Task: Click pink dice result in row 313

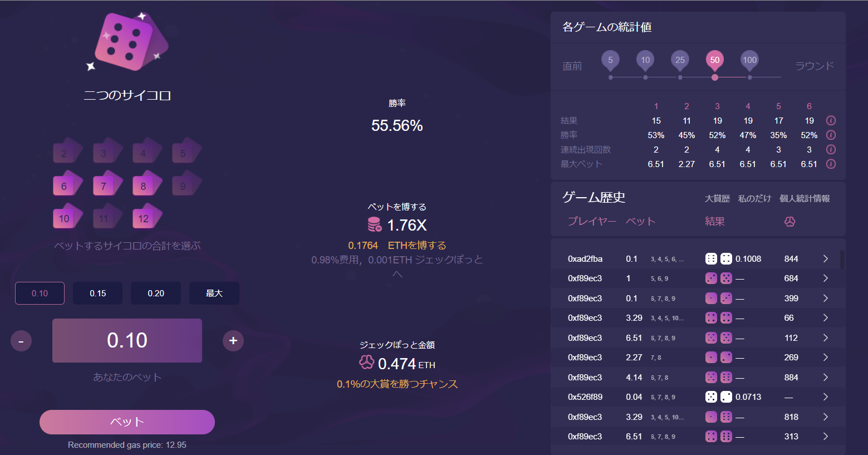Action: (719, 436)
